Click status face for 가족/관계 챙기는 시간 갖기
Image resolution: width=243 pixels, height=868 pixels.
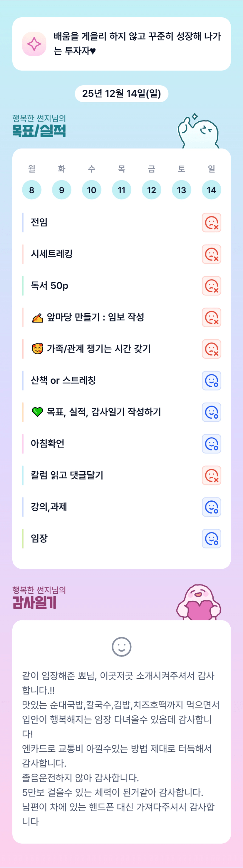pos(211,349)
